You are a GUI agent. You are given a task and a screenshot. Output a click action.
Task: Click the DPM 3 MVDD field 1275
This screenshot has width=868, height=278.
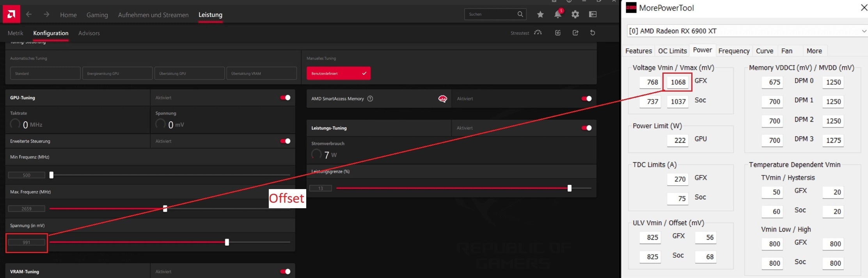pos(833,140)
